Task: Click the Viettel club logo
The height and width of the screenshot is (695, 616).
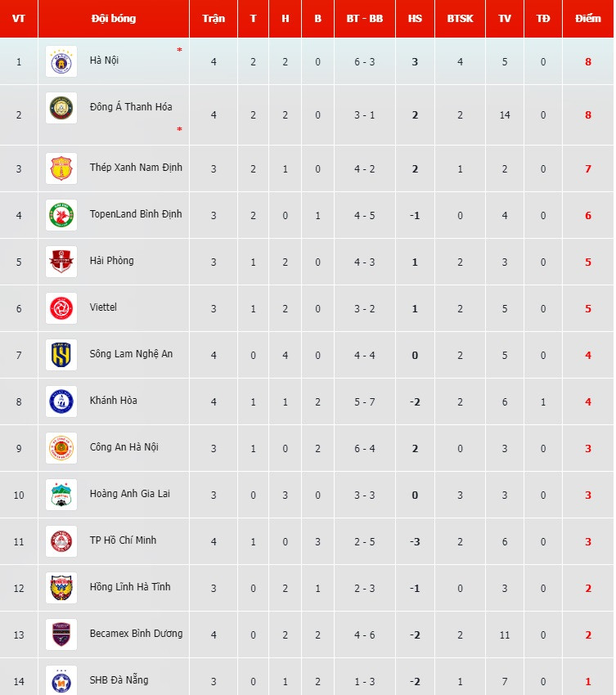Action: tap(61, 308)
